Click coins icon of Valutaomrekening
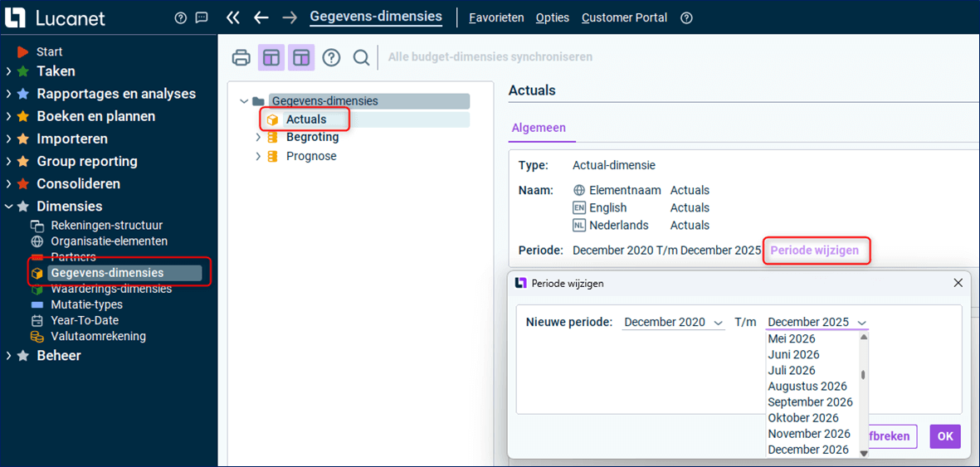Screen dimensions: 980x467 tap(37, 336)
